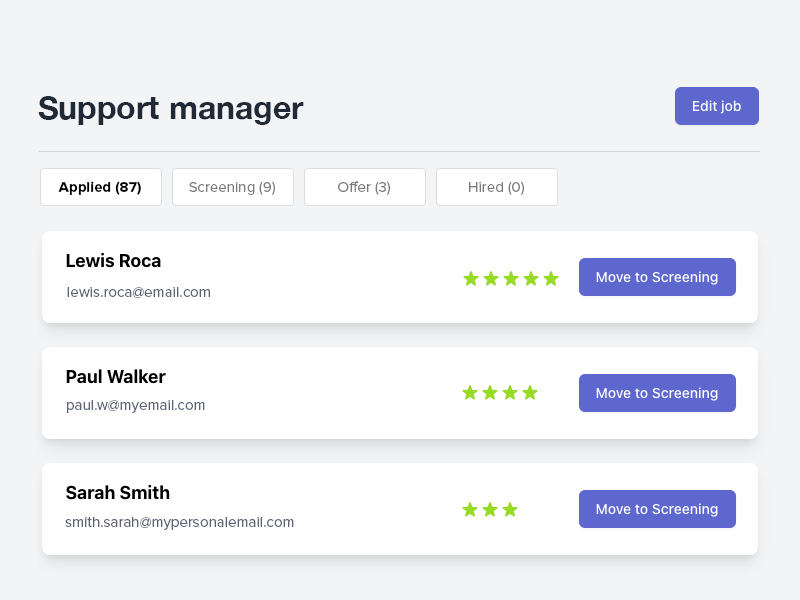Select the second star for Paul Walker

(x=490, y=393)
